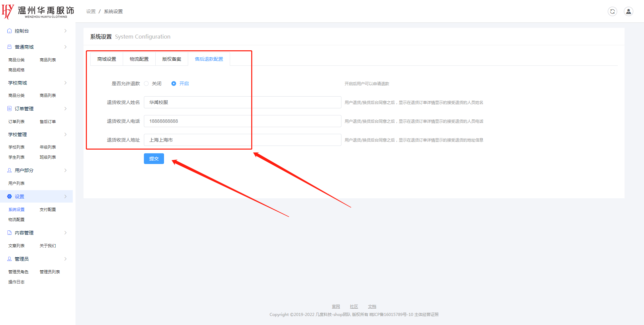Click the 管理员 person icon
The width and height of the screenshot is (644, 325).
pos(9,259)
